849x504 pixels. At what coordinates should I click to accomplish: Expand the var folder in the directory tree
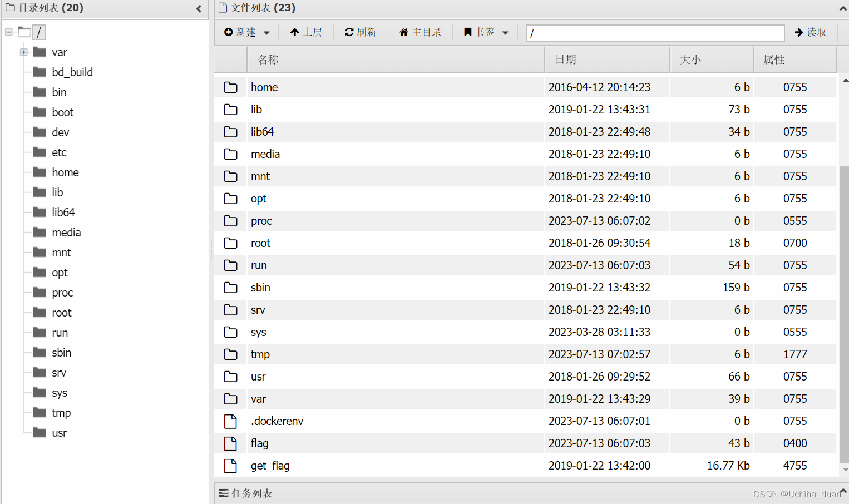[23, 52]
